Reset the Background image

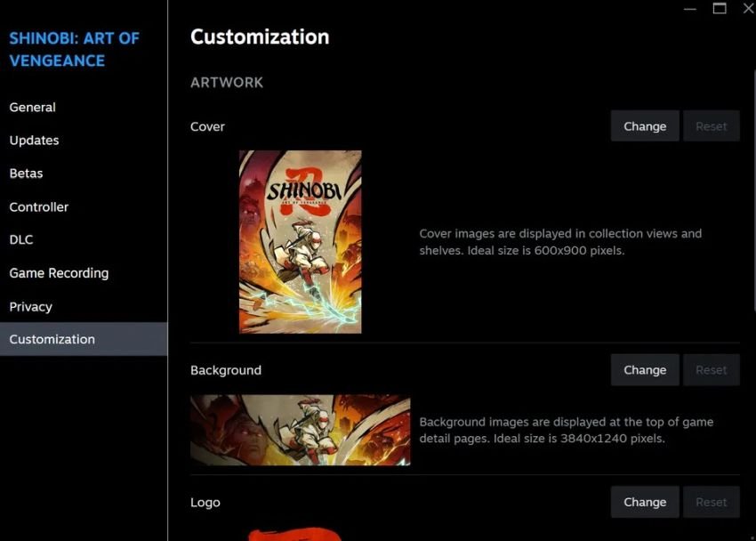[712, 370]
